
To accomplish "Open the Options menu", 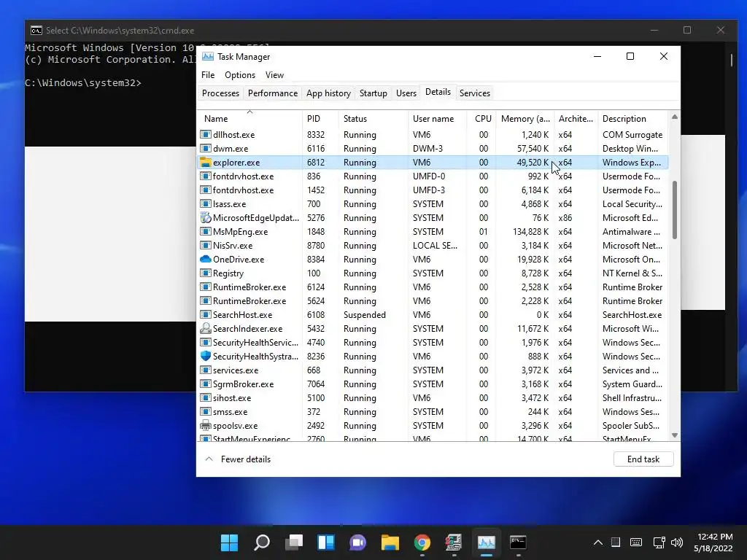I will [x=240, y=75].
